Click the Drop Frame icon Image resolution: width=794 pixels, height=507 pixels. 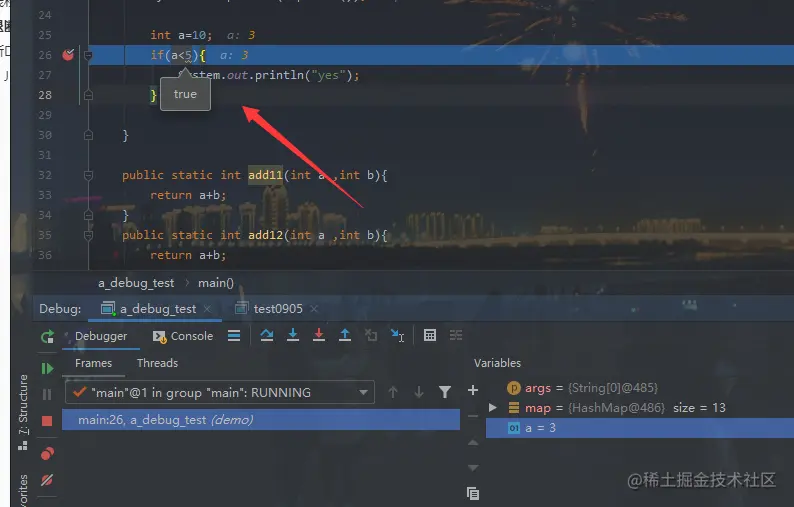(371, 335)
